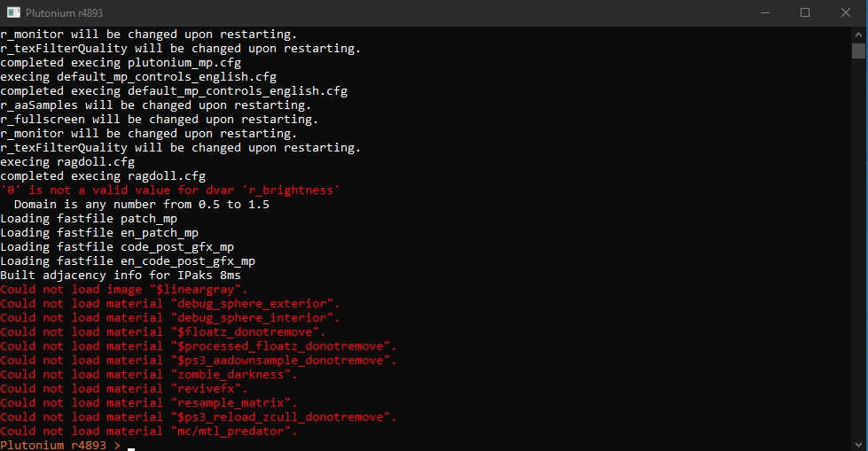Click the 'zombie_darkness' material error line

[148, 375]
